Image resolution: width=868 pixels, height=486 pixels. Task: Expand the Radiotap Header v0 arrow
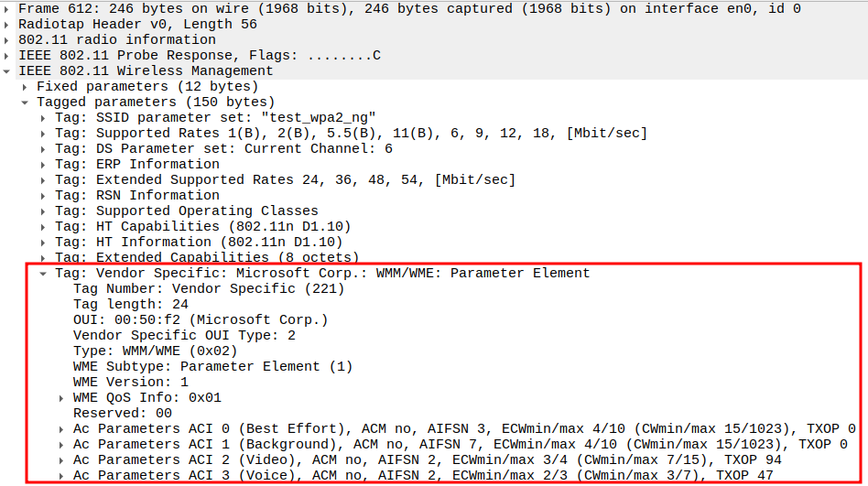8,24
